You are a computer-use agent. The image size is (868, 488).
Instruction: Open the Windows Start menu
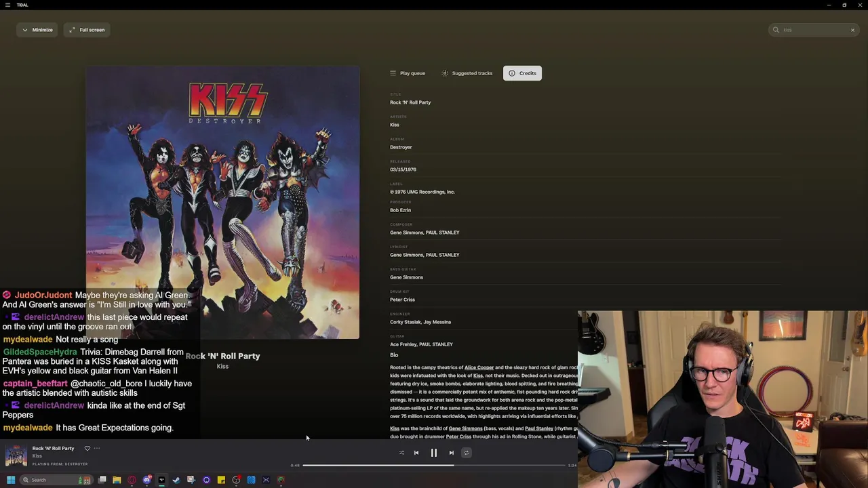click(10, 480)
